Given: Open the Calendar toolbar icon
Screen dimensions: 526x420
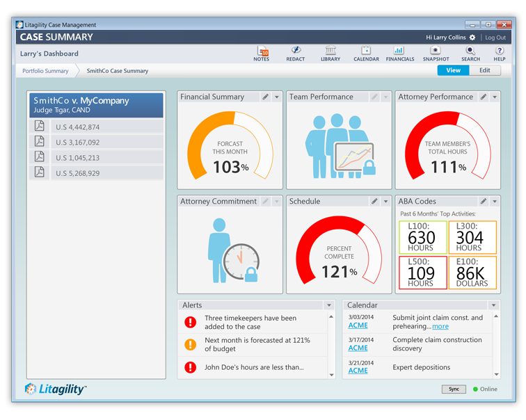Looking at the screenshot, I should click(x=366, y=54).
